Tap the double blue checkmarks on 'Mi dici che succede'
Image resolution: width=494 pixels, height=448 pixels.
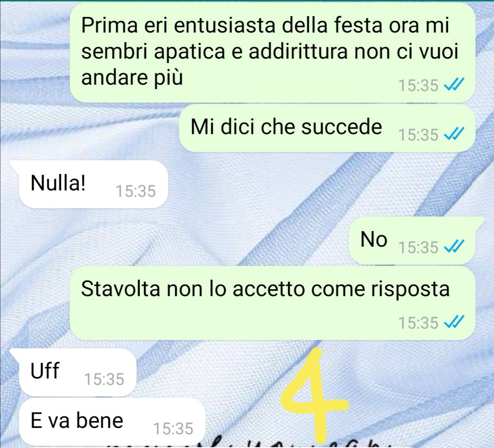(x=454, y=135)
